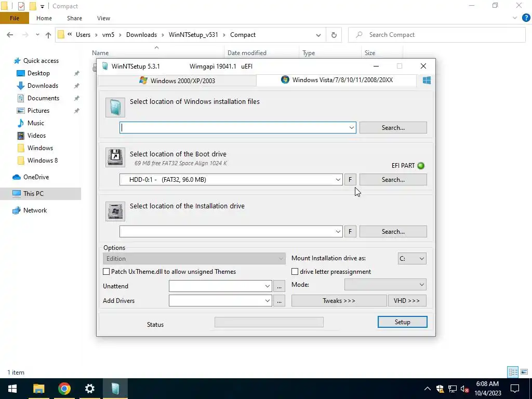Open the Share ribbon tab

click(x=74, y=18)
